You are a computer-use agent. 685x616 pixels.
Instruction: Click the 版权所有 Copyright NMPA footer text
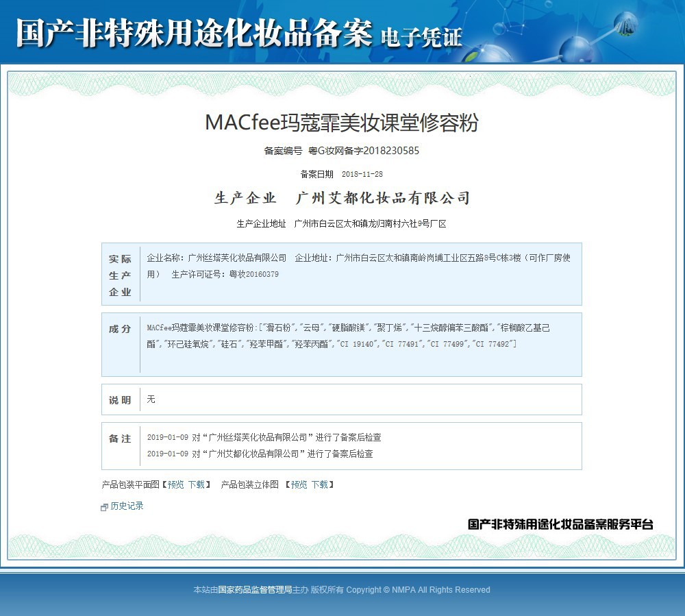[401, 590]
